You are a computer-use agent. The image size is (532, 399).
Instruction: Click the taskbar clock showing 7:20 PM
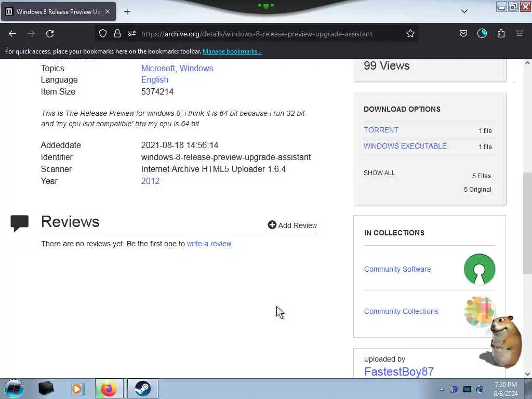pos(506,389)
